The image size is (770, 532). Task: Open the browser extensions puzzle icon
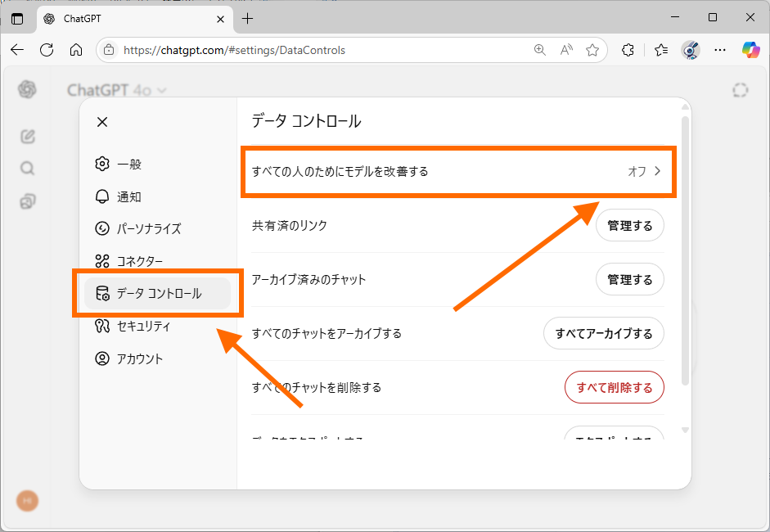[x=628, y=50]
